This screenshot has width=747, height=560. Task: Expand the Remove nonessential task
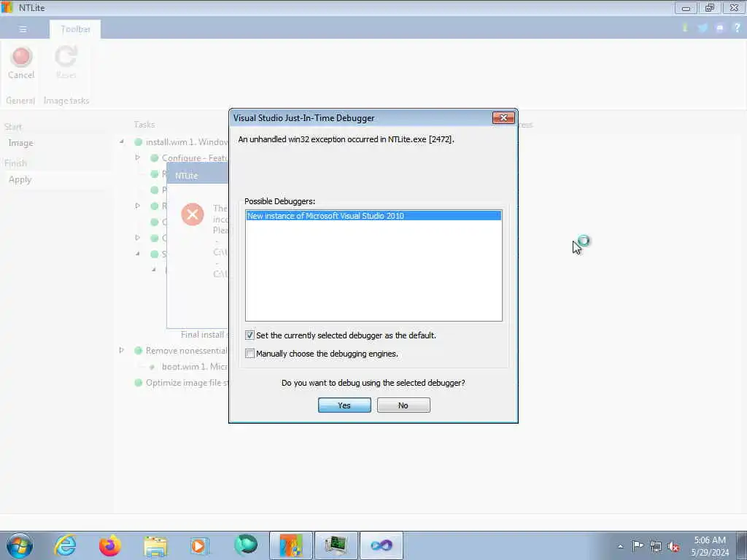122,350
